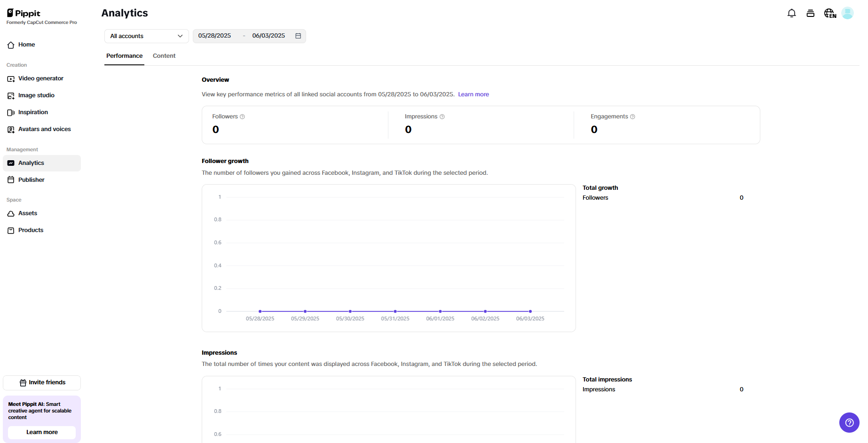Change language using the EN globe icon

[829, 14]
